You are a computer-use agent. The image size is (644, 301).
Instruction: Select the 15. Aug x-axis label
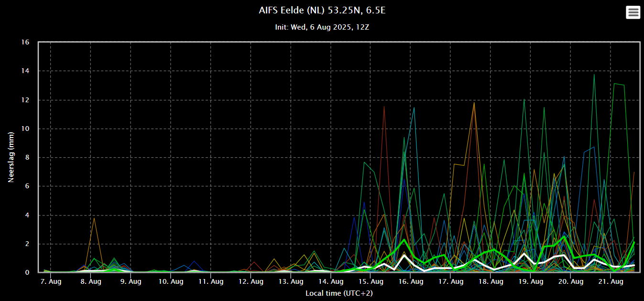coord(370,282)
